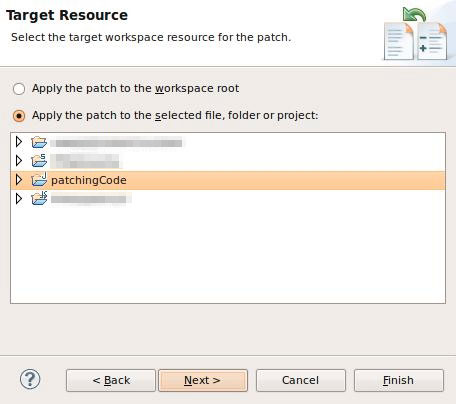Viewport: 456px width, 404px height.
Task: Return to previous page with Back button
Action: [x=111, y=380]
